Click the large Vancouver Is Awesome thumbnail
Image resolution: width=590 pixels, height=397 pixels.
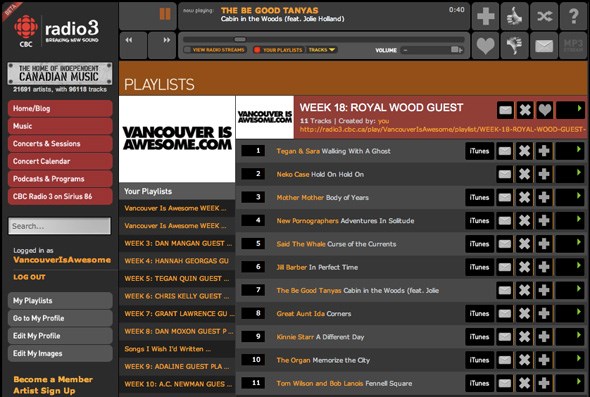click(x=177, y=139)
